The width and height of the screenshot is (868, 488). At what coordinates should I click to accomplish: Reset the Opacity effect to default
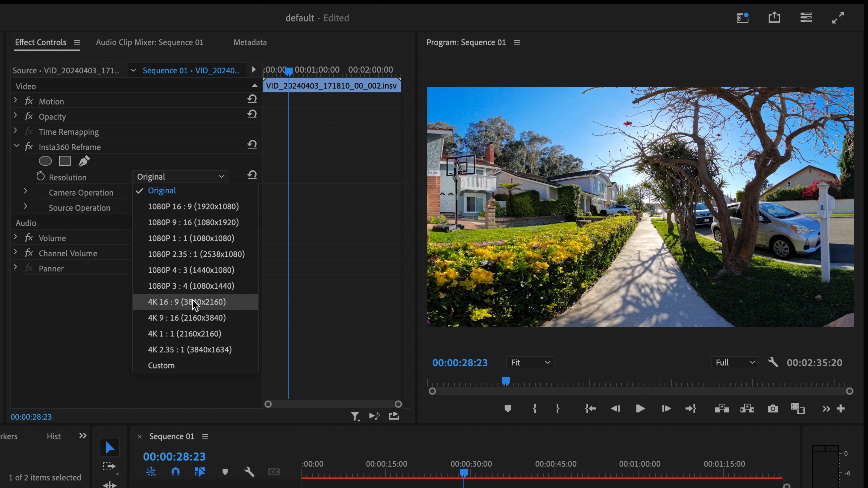tap(252, 114)
